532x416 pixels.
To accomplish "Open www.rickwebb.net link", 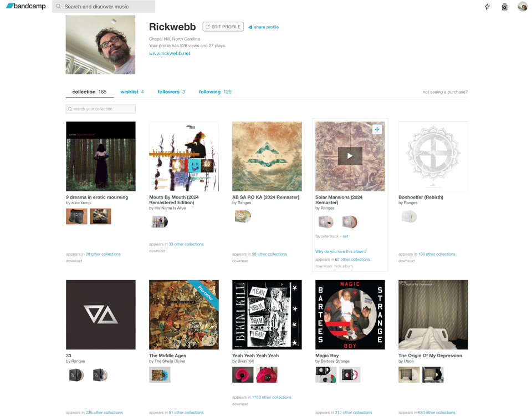I will [170, 53].
